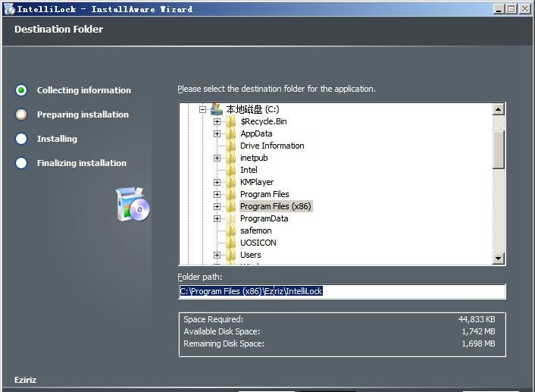Click the ProgramData folder icon
Viewport: 535px width, 392px height.
[x=231, y=218]
